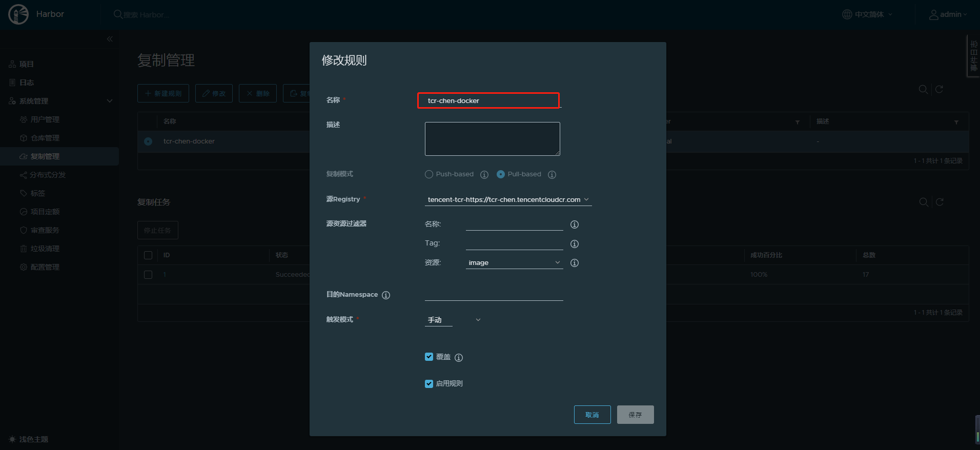The image size is (980, 450).
Task: Click info icon next to Tag filter
Action: click(575, 244)
